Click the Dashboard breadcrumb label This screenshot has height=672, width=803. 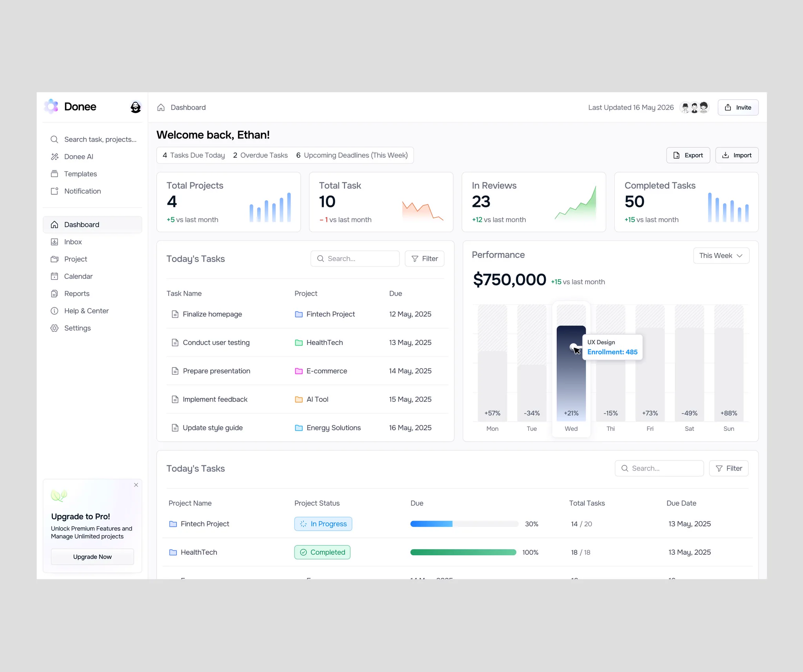188,107
